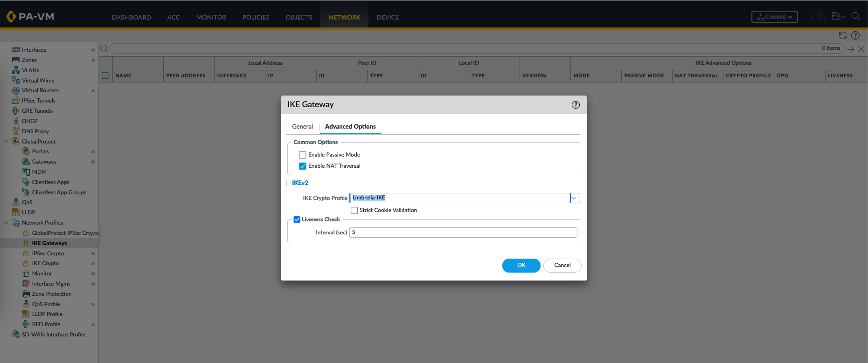This screenshot has width=868, height=363.
Task: Click the Interfaces icon in the sidebar
Action: click(x=16, y=50)
